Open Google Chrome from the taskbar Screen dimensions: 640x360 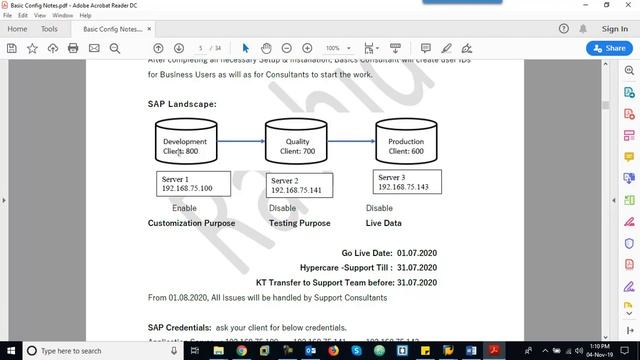(x=241, y=351)
